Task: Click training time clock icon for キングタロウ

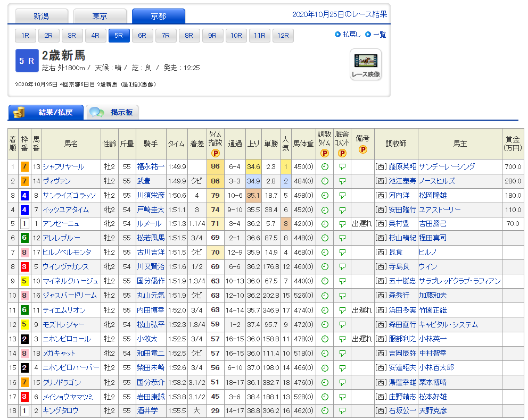Action: click(324, 411)
